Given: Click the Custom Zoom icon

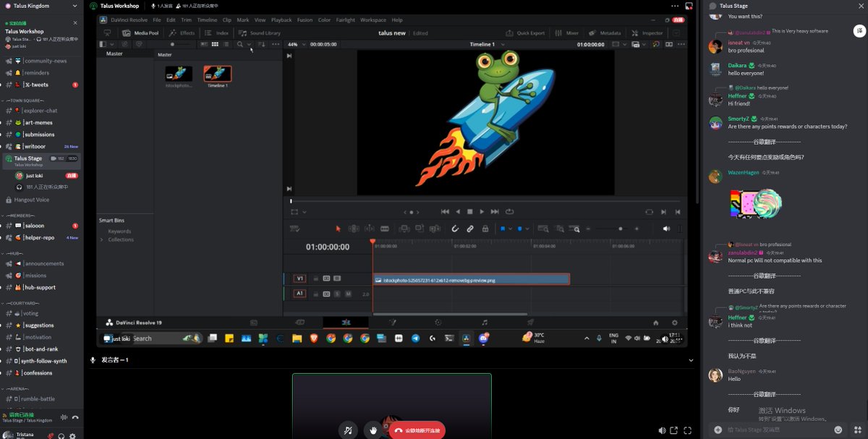Looking at the screenshot, I should point(576,229).
